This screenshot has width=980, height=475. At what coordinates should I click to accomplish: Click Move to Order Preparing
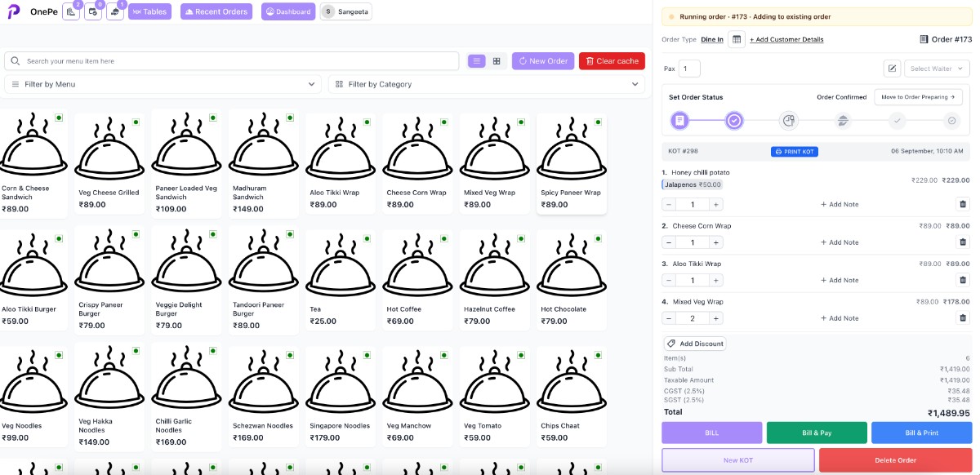pyautogui.click(x=918, y=97)
